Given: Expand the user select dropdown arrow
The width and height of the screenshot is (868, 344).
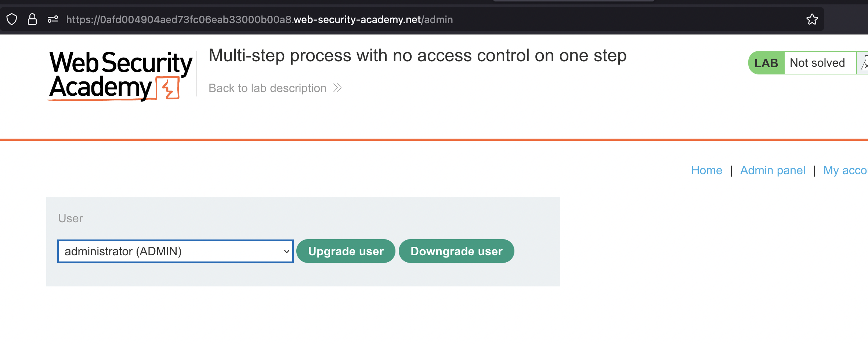Looking at the screenshot, I should (286, 252).
